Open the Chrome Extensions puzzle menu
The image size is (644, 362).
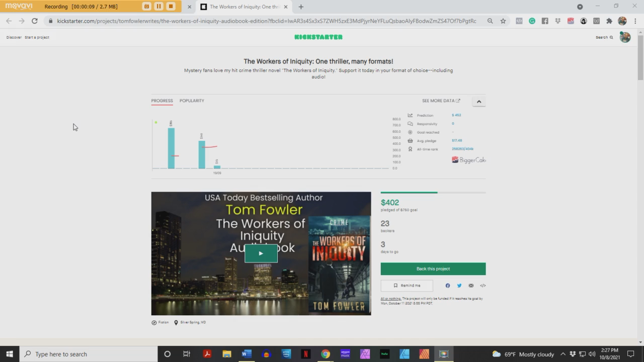click(x=609, y=21)
